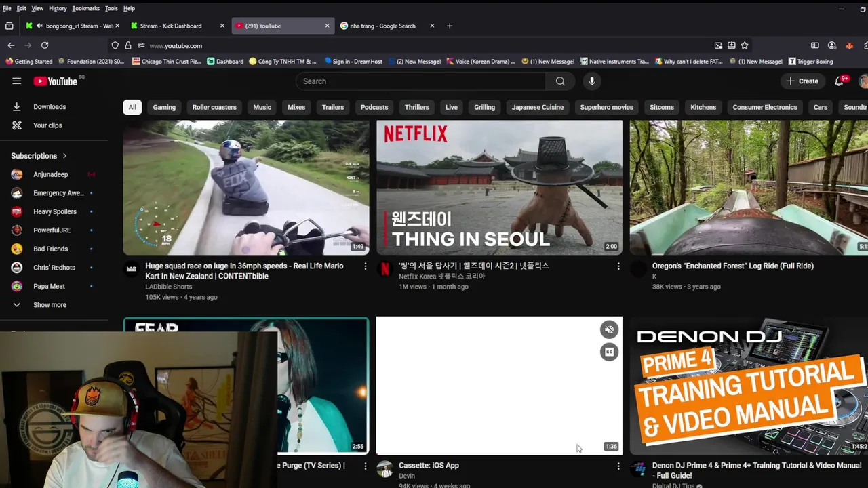The image size is (868, 488).
Task: Reload the page
Action: (x=45, y=45)
